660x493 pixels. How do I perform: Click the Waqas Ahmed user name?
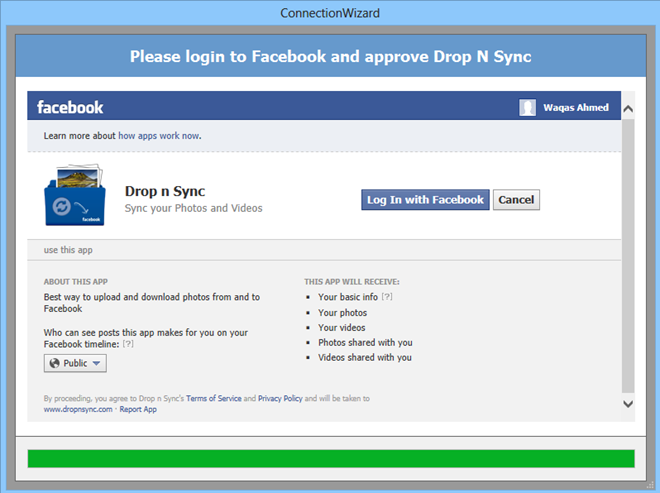coord(576,107)
